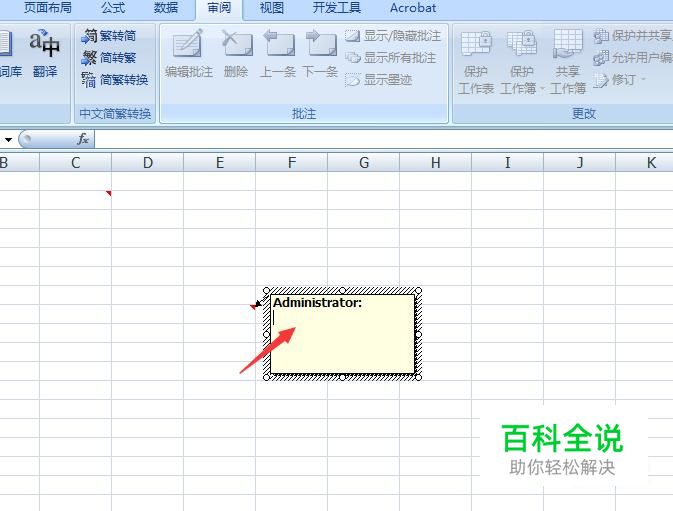This screenshot has width=673, height=511.
Task: Select column I header
Action: (x=508, y=163)
